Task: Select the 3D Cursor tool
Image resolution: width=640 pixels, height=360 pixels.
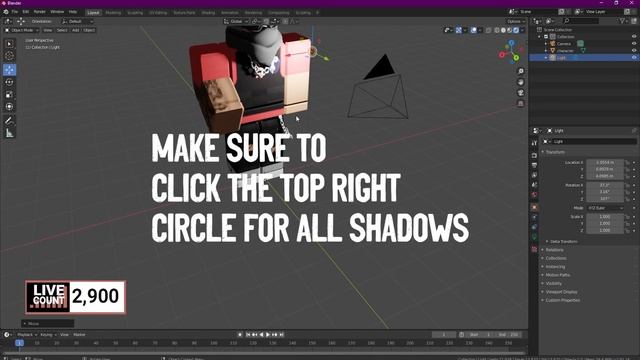Action: click(9, 56)
